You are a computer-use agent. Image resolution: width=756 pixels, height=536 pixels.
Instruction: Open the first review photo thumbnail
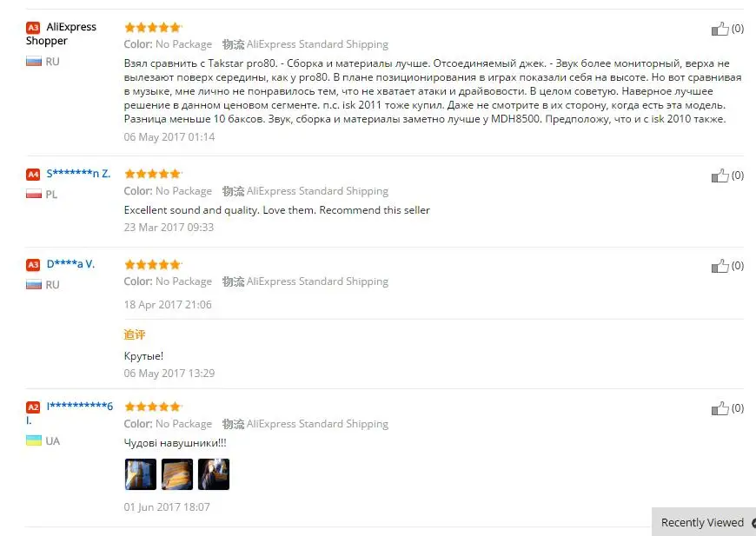141,474
